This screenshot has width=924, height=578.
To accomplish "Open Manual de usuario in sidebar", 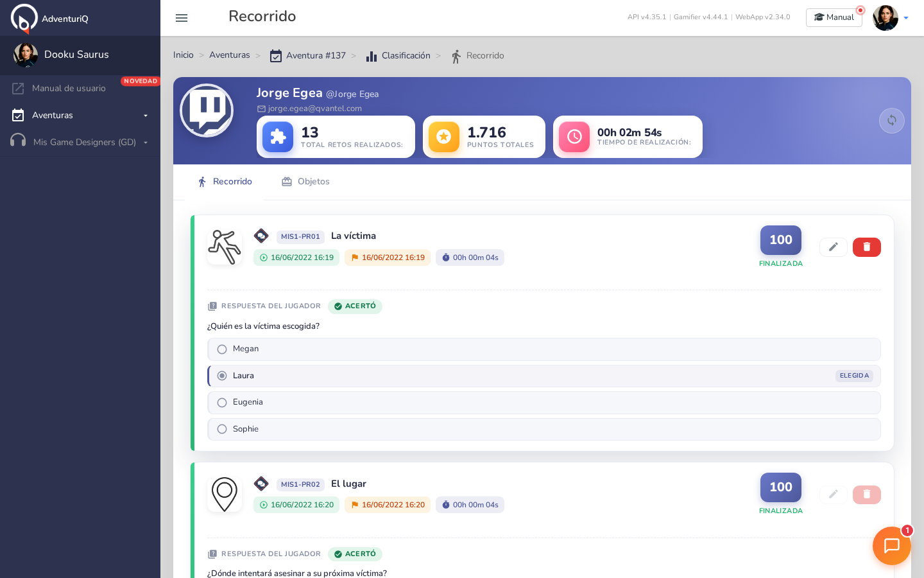I will 69,89.
